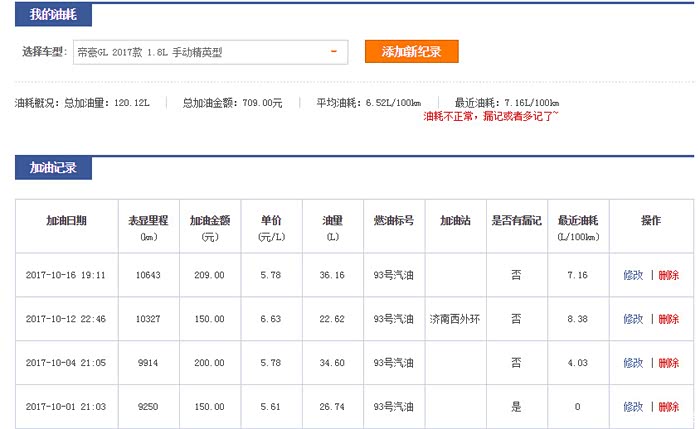Screen dimensions: 700x429
Task: Delete the 2017-10-16 19:11 refuel record
Action: click(668, 275)
